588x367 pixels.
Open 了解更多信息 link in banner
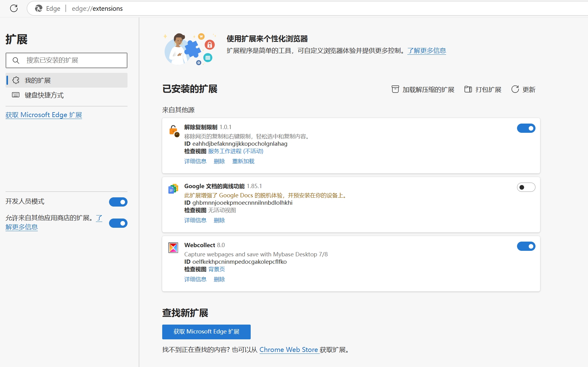tap(427, 51)
